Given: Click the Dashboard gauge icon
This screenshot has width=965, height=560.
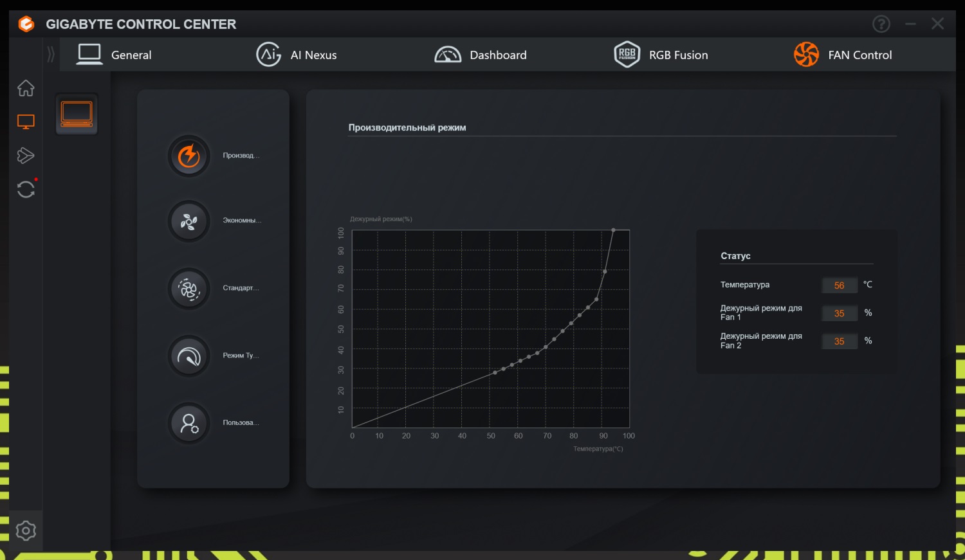Looking at the screenshot, I should pyautogui.click(x=448, y=55).
